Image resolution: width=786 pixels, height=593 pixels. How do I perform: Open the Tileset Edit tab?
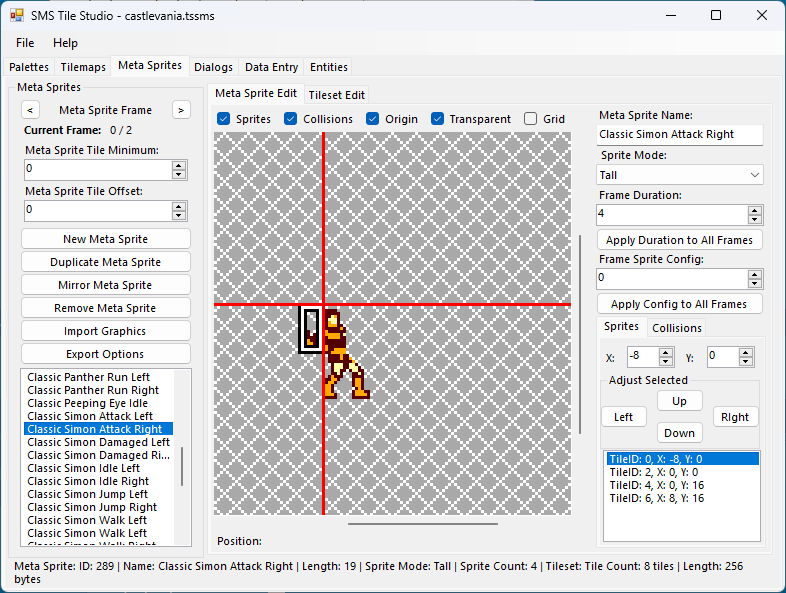(x=337, y=95)
